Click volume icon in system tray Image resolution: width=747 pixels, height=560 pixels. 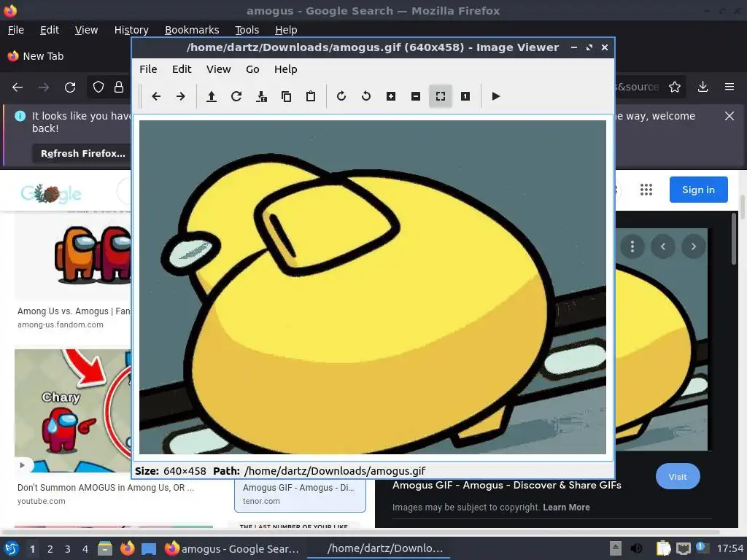636,548
